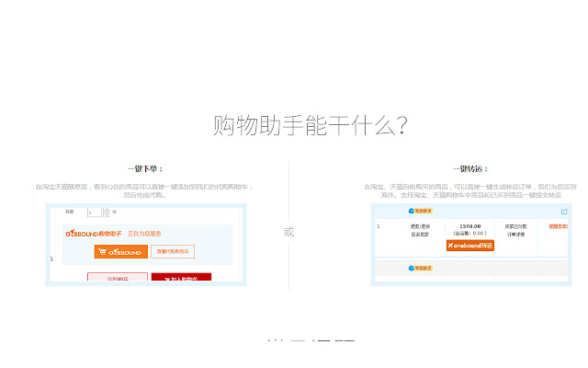Click the 一键转运 section heading
588x368 pixels.
[x=470, y=169]
